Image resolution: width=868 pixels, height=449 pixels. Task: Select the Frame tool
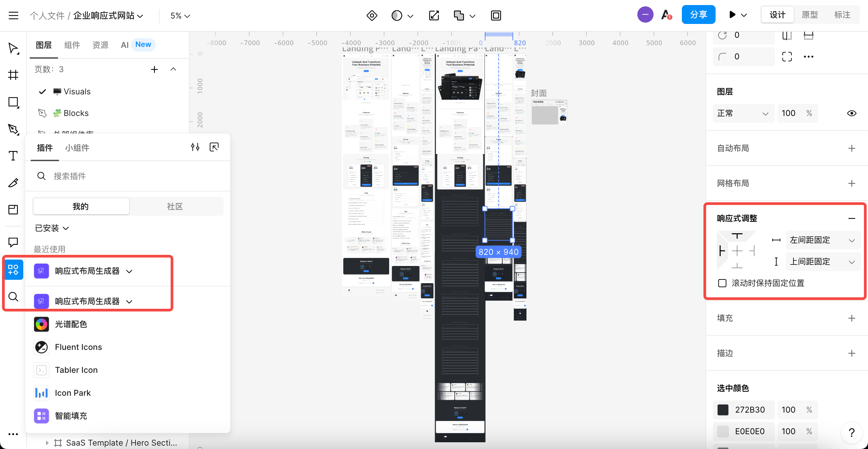pyautogui.click(x=13, y=75)
